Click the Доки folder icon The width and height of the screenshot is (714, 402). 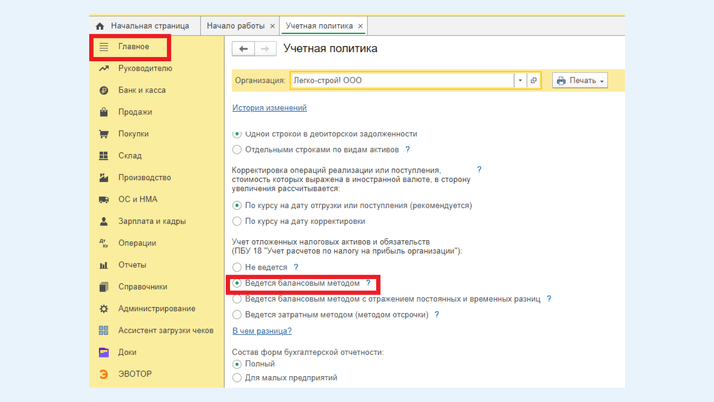point(104,352)
